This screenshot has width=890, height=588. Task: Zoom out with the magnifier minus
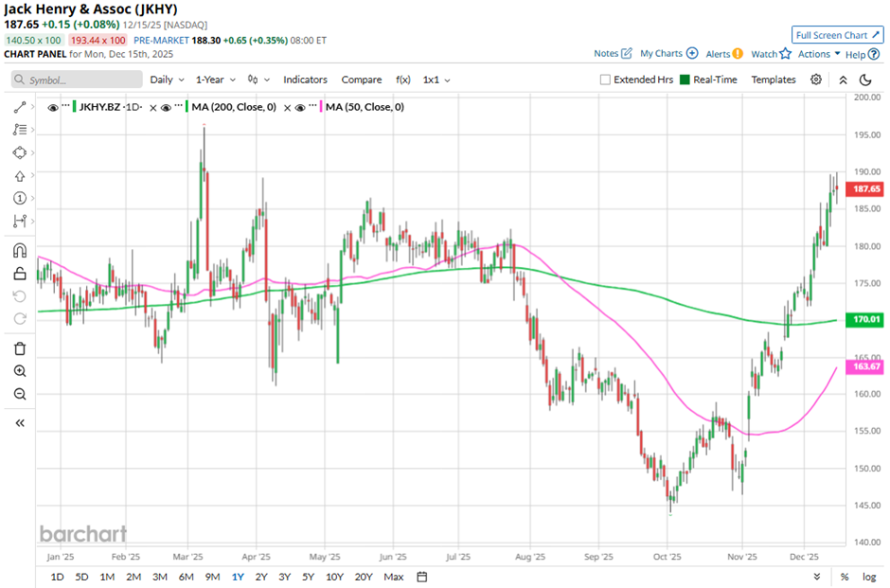20,394
